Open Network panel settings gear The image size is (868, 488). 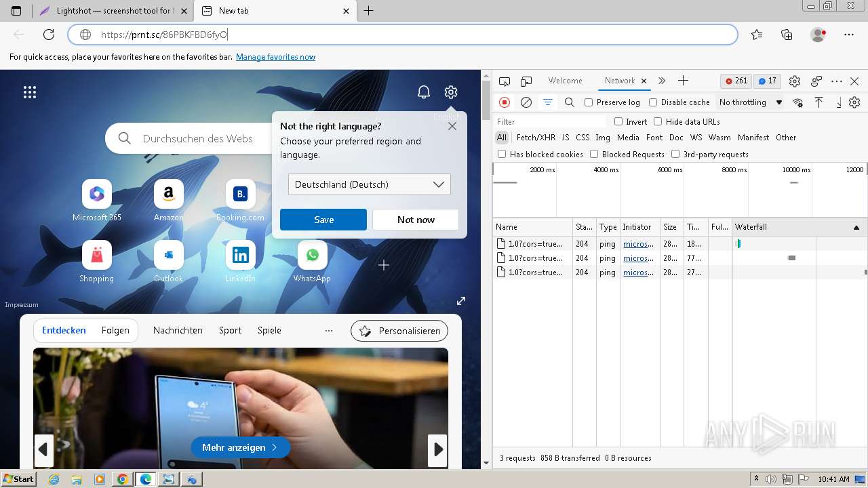tap(854, 102)
